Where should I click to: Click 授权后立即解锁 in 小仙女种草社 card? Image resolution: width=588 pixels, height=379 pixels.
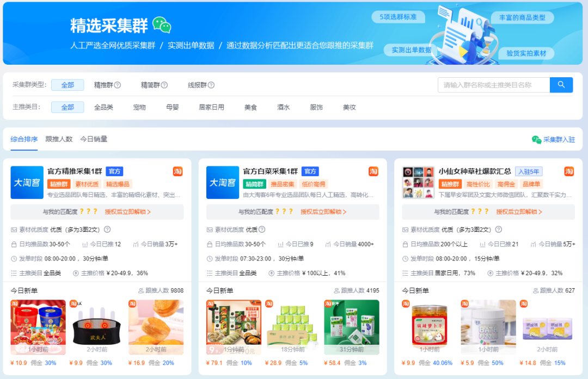pos(519,212)
